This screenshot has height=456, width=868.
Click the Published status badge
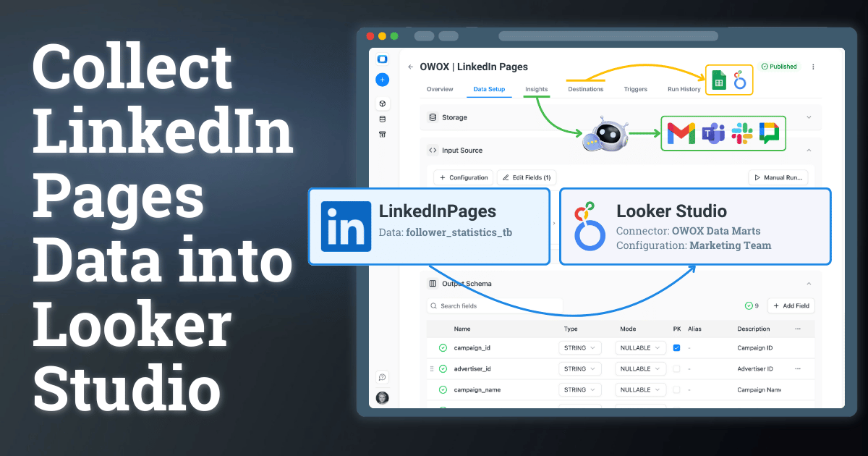[779, 67]
